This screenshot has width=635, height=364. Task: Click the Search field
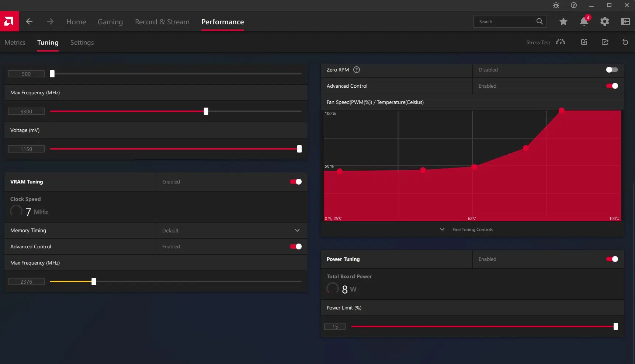510,21
